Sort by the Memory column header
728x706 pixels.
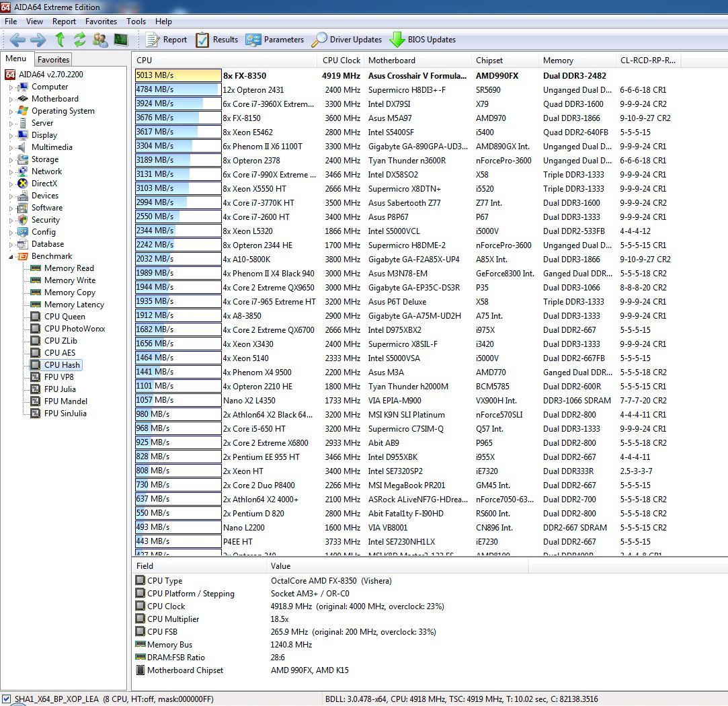(577, 61)
